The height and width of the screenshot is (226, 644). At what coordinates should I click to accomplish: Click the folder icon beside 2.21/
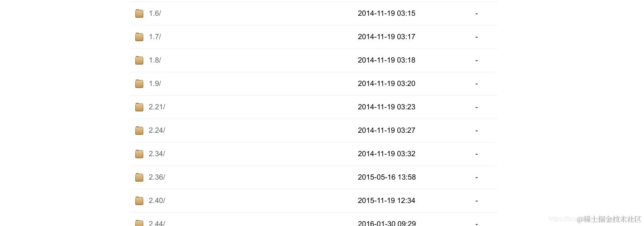(x=139, y=107)
